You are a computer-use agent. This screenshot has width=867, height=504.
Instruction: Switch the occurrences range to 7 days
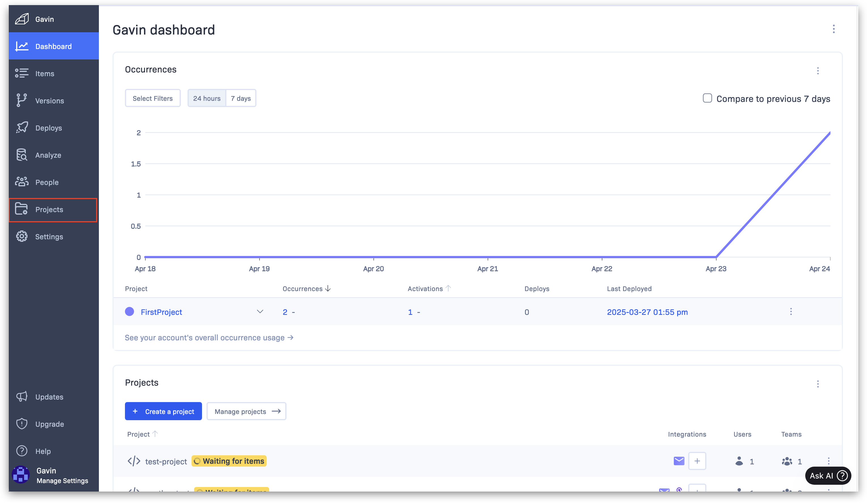241,98
